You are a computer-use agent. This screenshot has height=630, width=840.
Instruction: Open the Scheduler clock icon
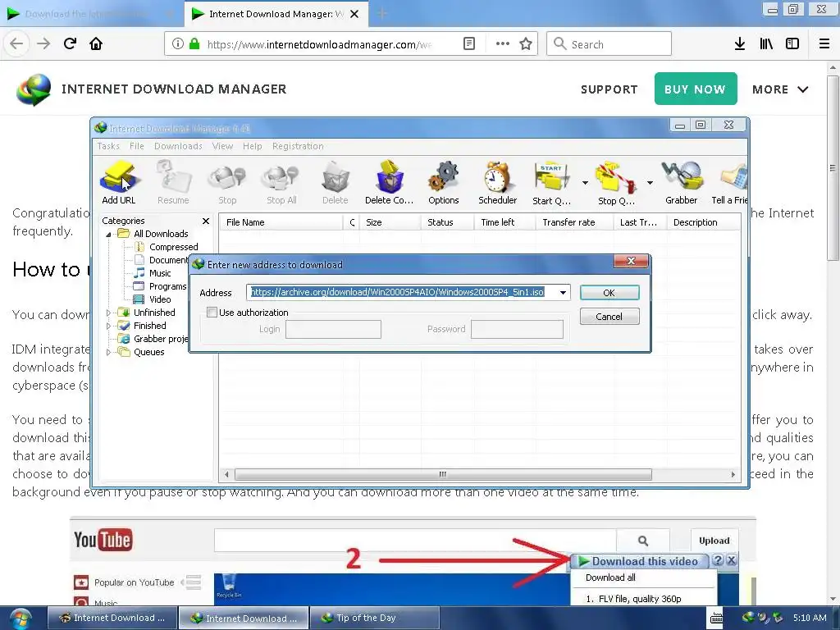click(498, 182)
